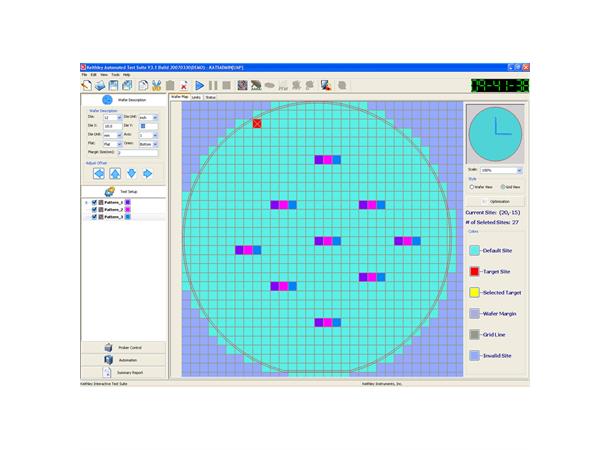Select the Wafer View radio button
Image resolution: width=610 pixels, height=450 pixels.
pyautogui.click(x=472, y=186)
